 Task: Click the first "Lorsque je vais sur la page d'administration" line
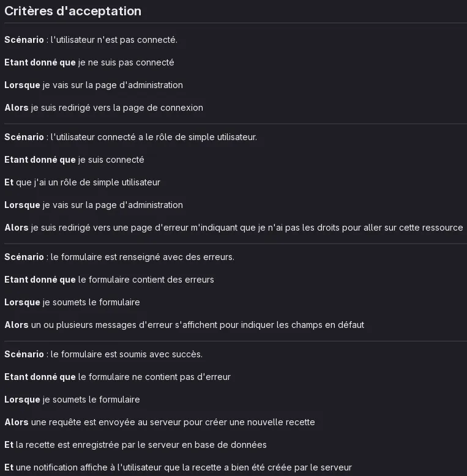[x=94, y=85]
